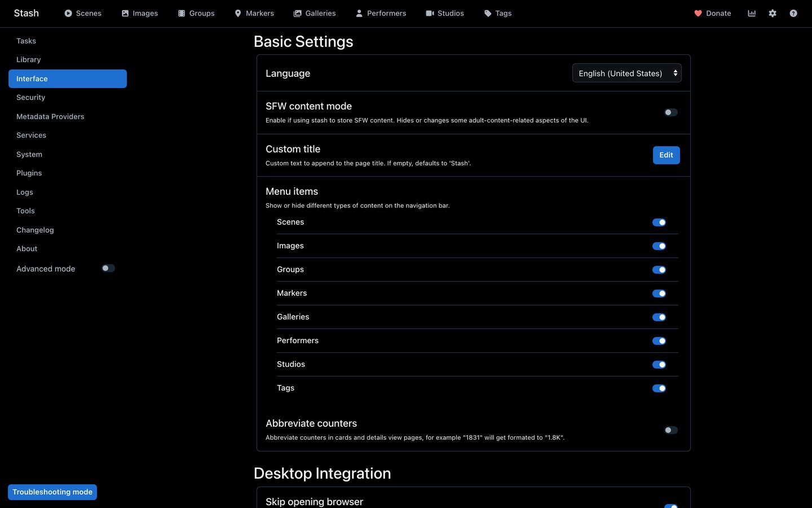Open the statistics chart icon
Screen dimensions: 812x508
pyautogui.click(x=752, y=14)
